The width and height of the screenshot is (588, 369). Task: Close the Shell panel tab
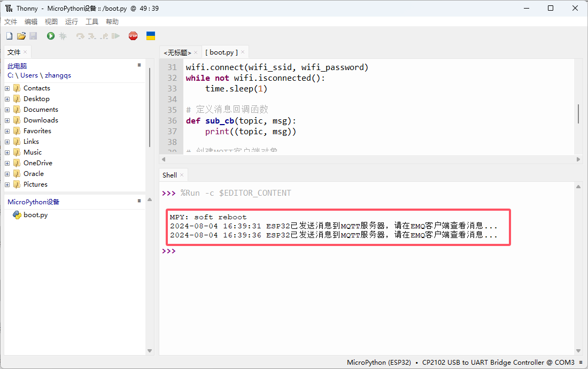tap(182, 175)
